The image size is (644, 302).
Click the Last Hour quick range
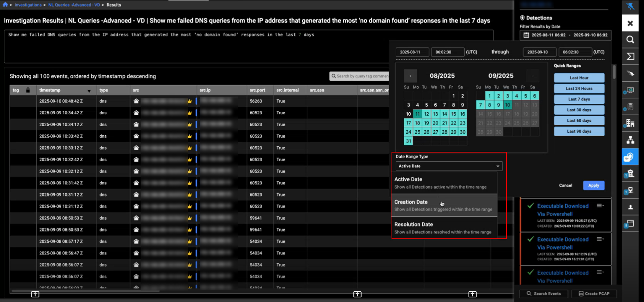[579, 78]
